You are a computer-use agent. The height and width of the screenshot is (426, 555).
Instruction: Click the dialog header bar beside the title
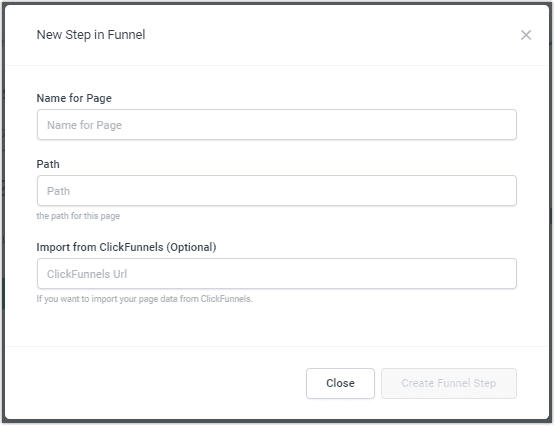click(x=333, y=35)
